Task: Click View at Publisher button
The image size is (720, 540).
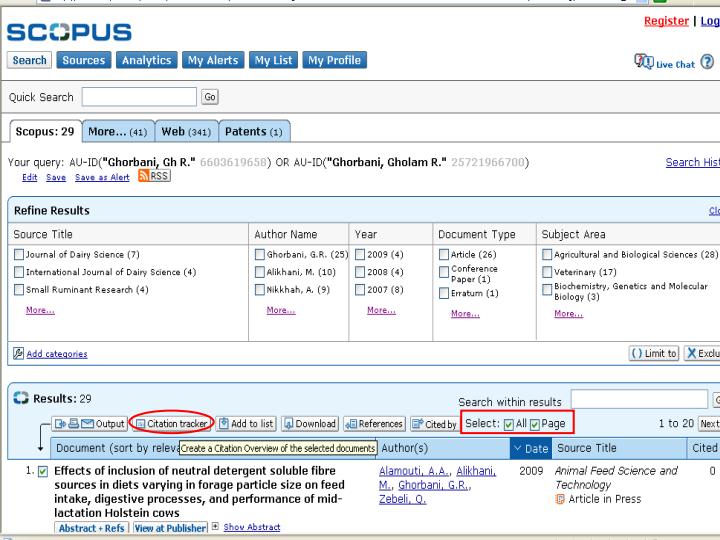Action: pyautogui.click(x=170, y=528)
